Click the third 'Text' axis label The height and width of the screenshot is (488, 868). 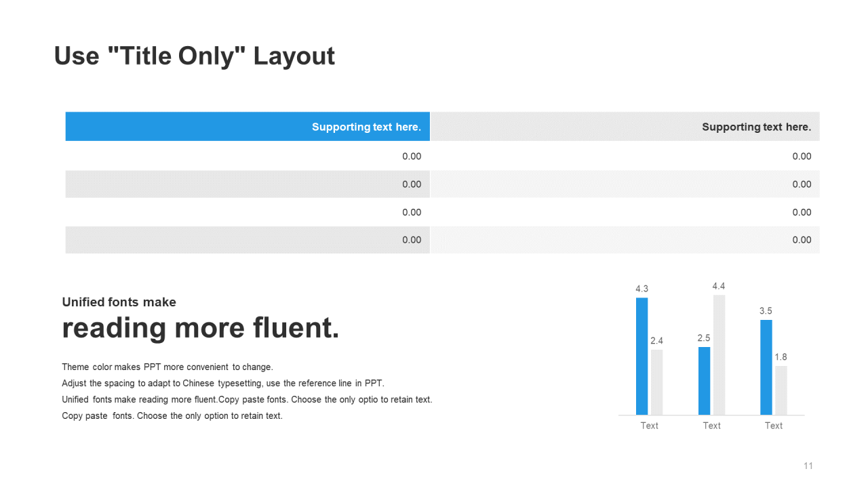[x=774, y=426]
